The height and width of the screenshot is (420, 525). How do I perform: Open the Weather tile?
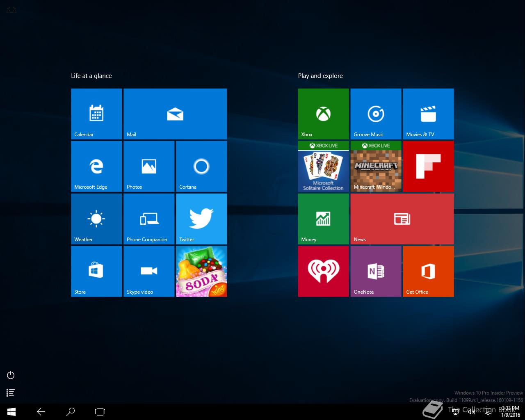point(96,219)
